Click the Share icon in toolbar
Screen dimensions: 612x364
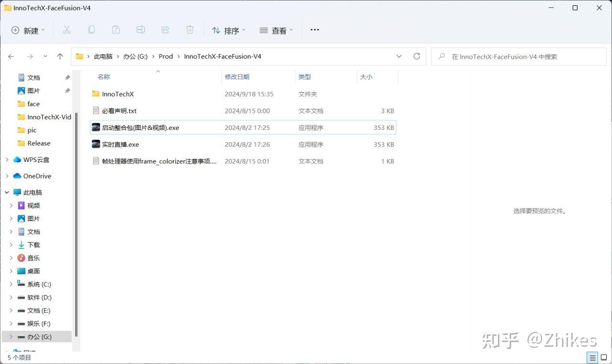[x=165, y=30]
